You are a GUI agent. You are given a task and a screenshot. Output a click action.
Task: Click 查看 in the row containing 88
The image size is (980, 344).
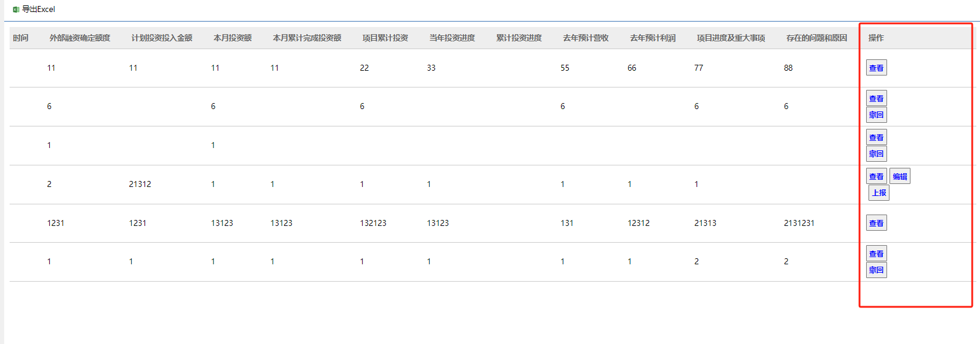click(x=876, y=68)
